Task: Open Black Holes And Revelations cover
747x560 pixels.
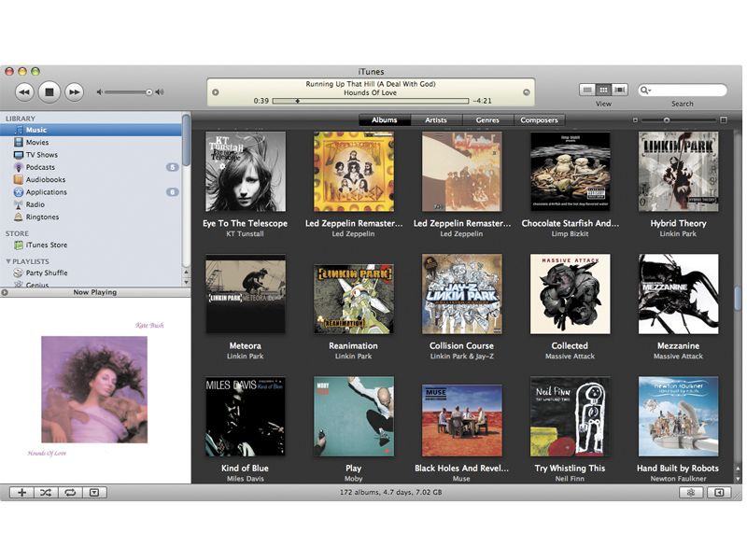Action: [461, 421]
